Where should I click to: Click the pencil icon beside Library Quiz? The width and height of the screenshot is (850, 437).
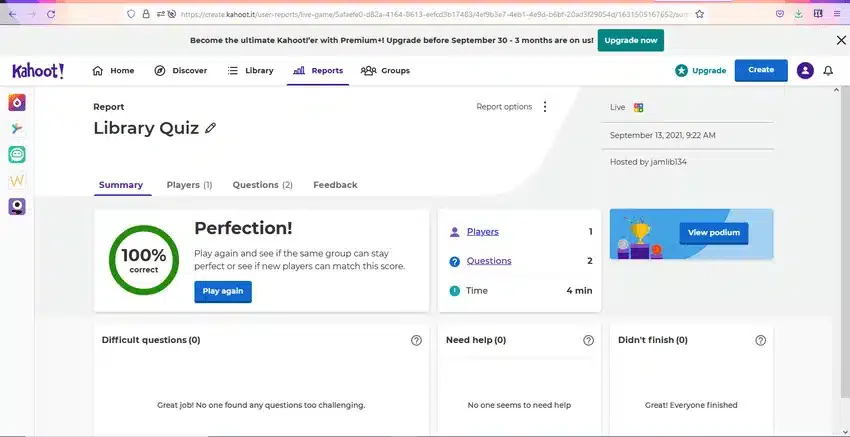(210, 128)
